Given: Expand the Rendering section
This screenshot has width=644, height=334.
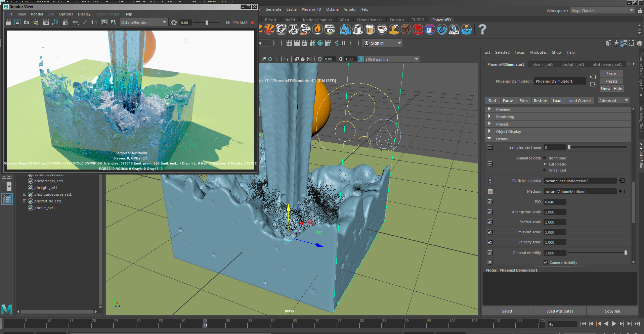Looking at the screenshot, I should coord(489,116).
